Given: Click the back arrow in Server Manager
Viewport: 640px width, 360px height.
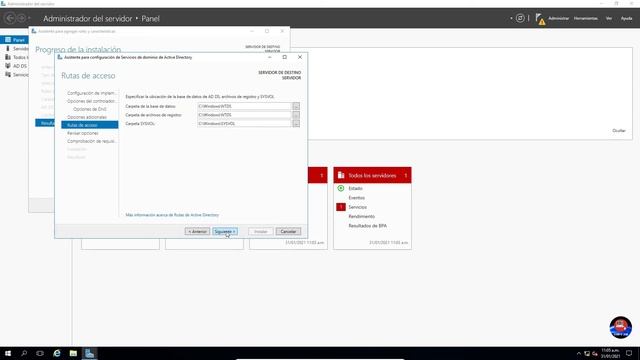Looking at the screenshot, I should [10, 18].
